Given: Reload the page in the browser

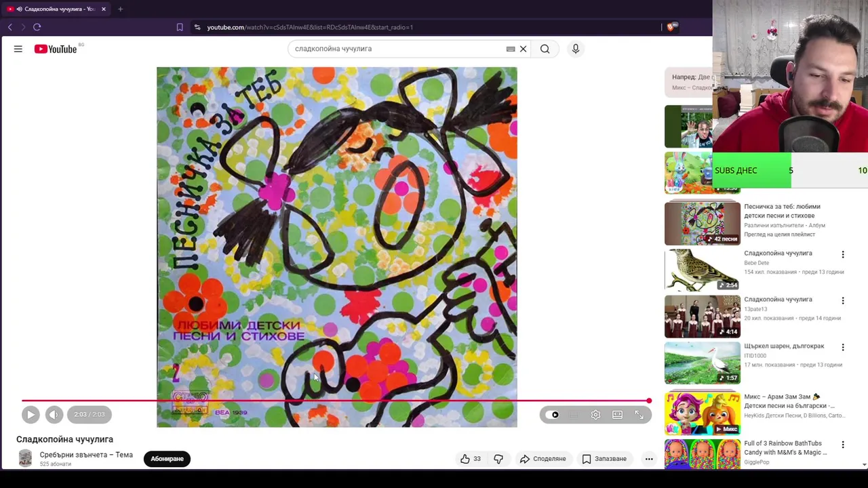Looking at the screenshot, I should tap(37, 27).
